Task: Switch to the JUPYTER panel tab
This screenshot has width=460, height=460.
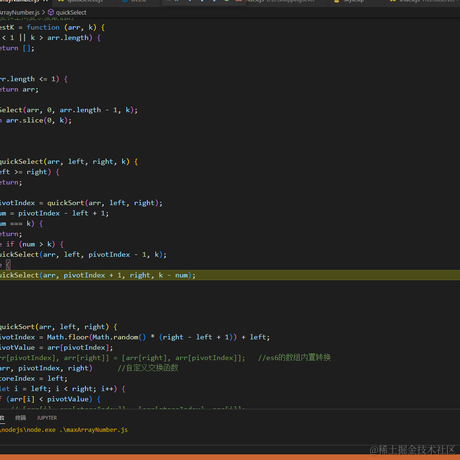Action: 47,418
